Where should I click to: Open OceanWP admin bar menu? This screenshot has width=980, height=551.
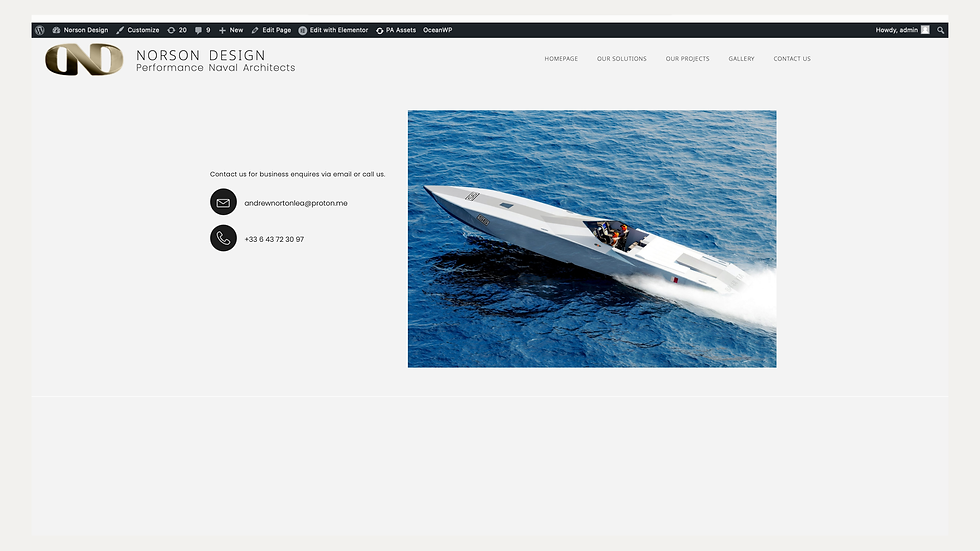tap(438, 30)
